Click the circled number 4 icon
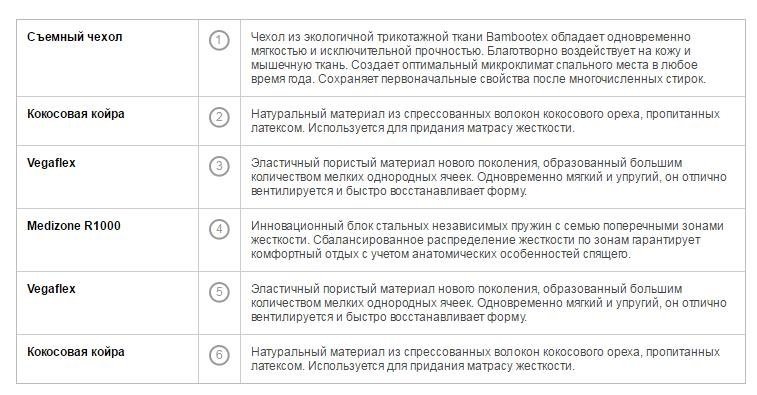This screenshot has height=395, width=757. click(x=219, y=229)
